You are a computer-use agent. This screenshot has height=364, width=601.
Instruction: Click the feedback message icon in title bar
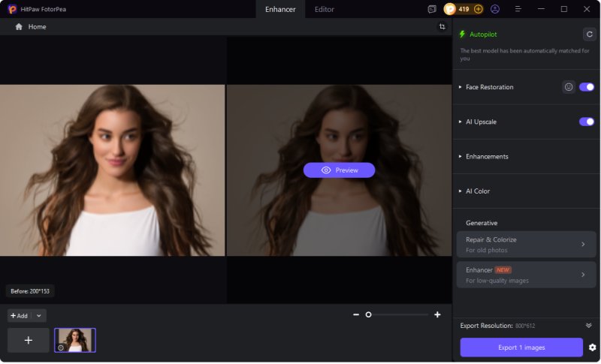tap(432, 9)
